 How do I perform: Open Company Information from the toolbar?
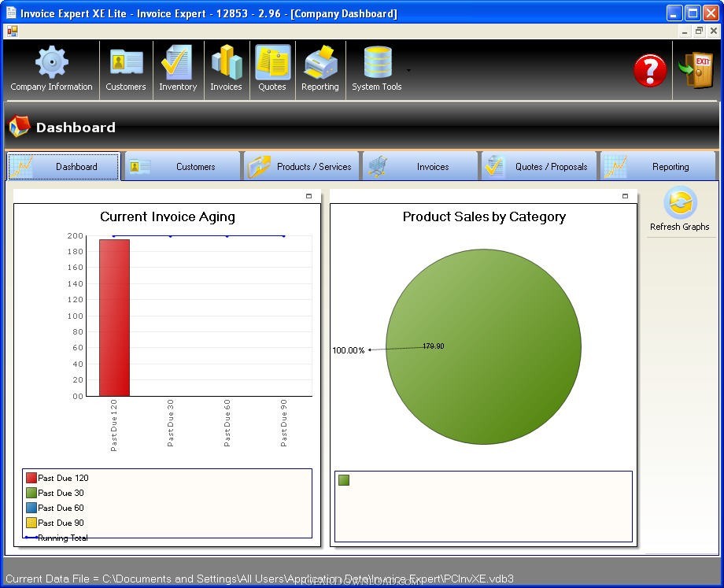pos(51,68)
